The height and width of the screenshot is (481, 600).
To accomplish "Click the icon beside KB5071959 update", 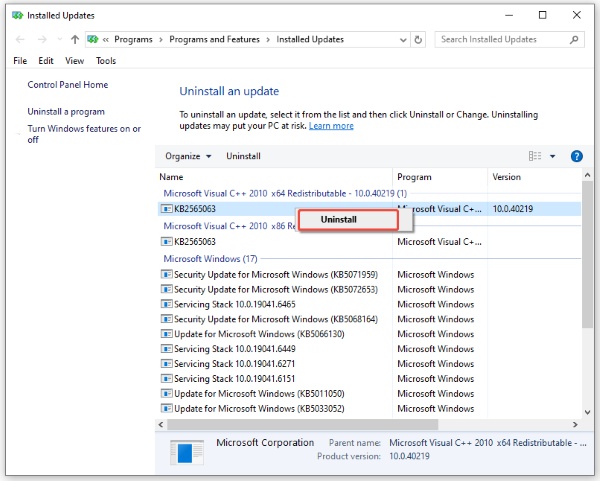I will 166,274.
